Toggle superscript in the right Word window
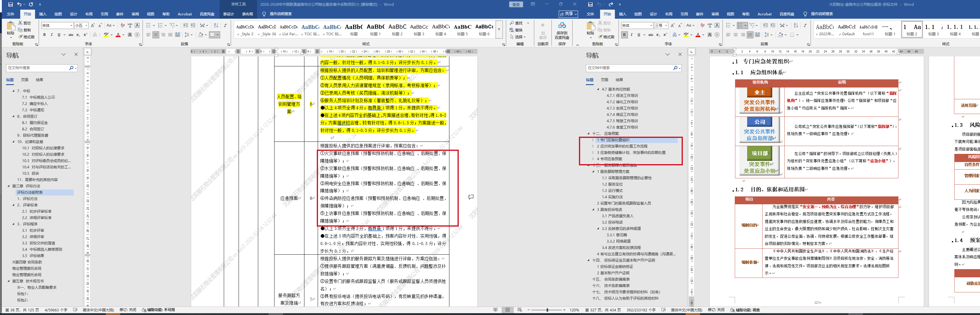 (665, 35)
